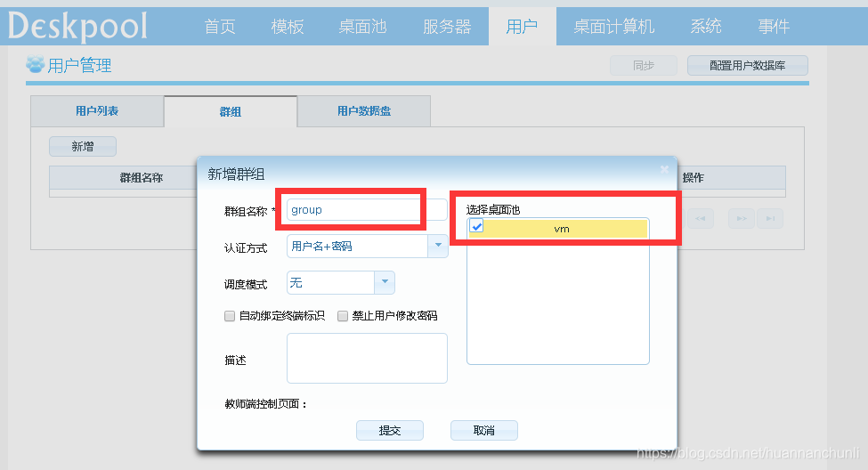Enable 禁止用户修改密码 checkbox
Viewport: 868px width, 470px height.
point(343,316)
